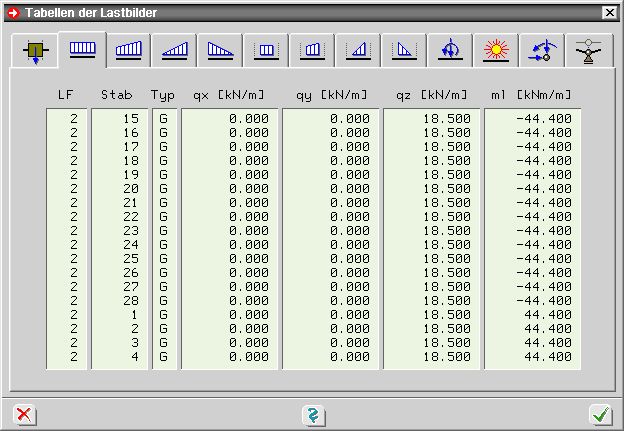
Task: Open the temperature load tab with sun icon
Action: (497, 49)
